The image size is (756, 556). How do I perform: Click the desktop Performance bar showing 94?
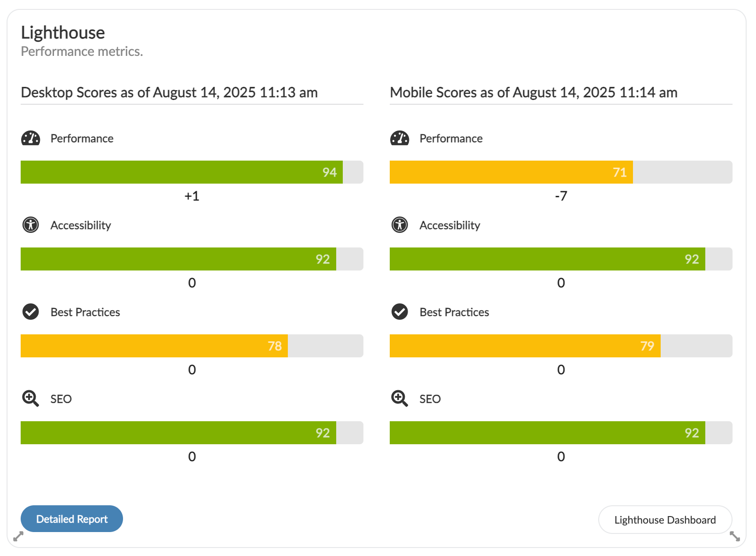[182, 172]
